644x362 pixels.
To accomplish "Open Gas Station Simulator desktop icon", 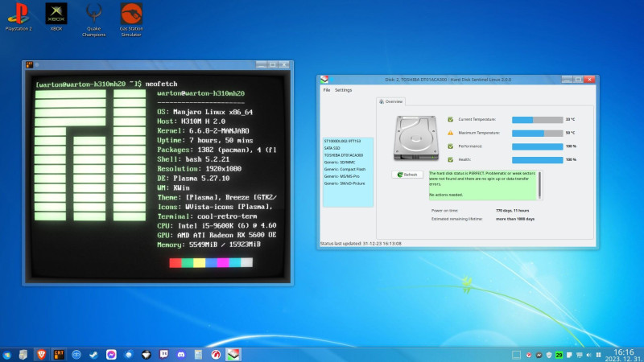I will click(131, 14).
